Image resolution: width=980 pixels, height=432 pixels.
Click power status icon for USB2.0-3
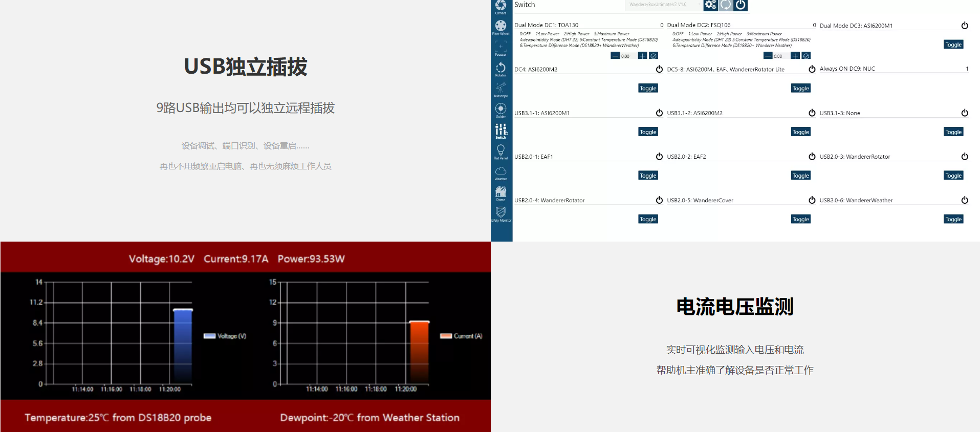tap(965, 156)
